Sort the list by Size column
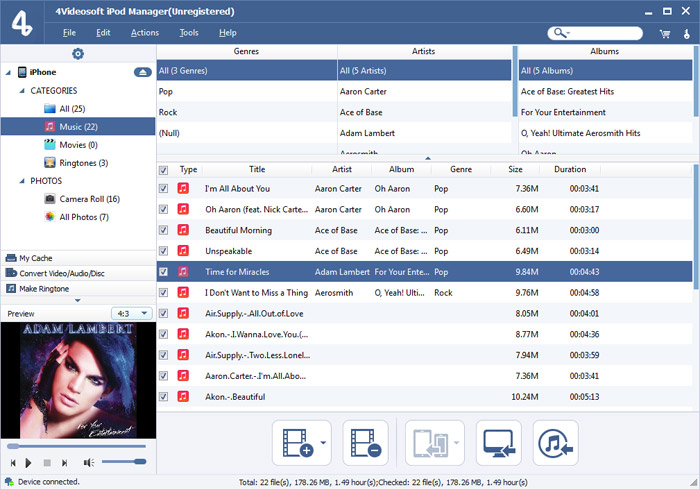This screenshot has width=700, height=490. (515, 169)
